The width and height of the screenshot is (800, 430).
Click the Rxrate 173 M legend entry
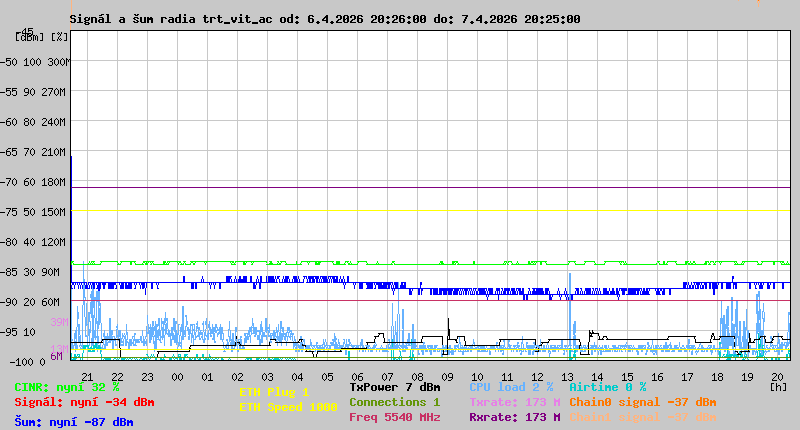[514, 417]
